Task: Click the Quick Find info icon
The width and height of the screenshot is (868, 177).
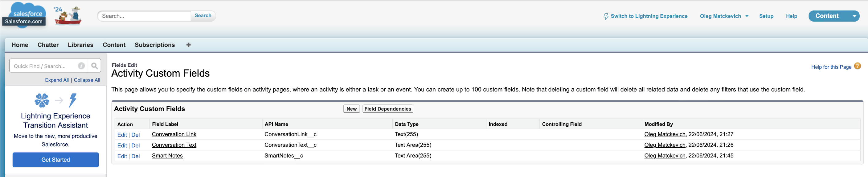Action: (81, 66)
